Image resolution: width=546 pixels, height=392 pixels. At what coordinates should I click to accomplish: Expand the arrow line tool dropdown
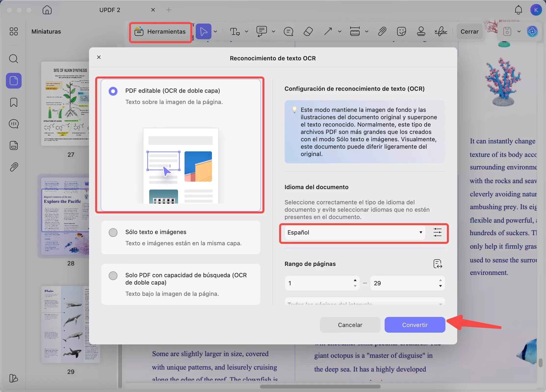pos(340,31)
